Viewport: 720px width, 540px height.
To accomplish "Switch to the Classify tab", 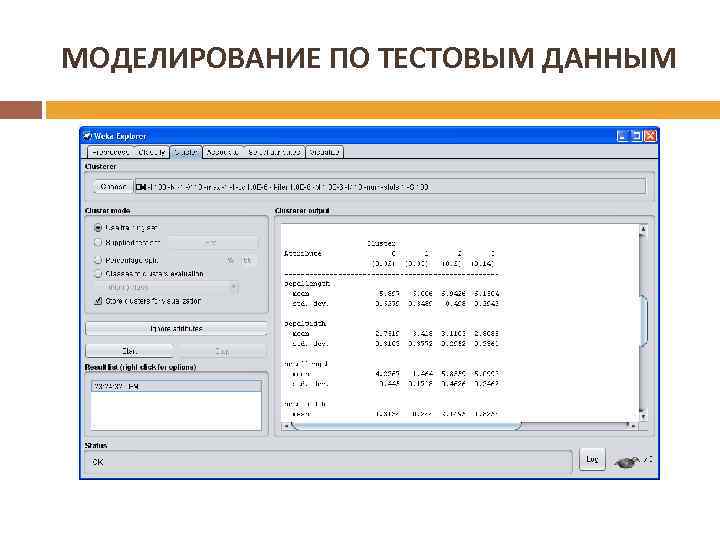I will click(x=151, y=152).
